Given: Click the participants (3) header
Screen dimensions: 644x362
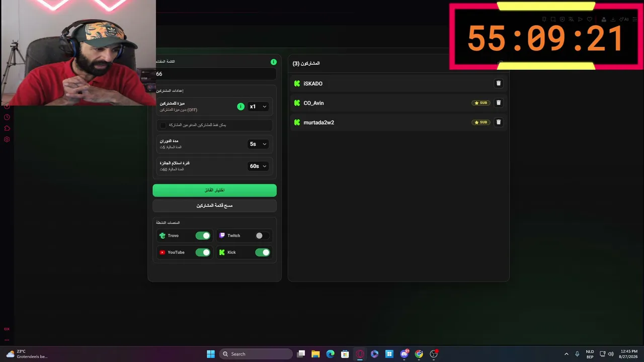Looking at the screenshot, I should pyautogui.click(x=306, y=63).
